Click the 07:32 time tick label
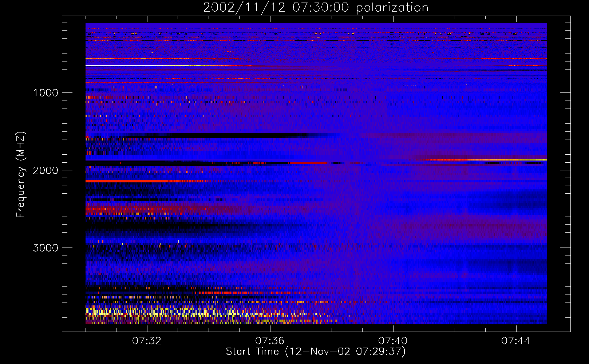The height and width of the screenshot is (364, 589). coord(147,341)
